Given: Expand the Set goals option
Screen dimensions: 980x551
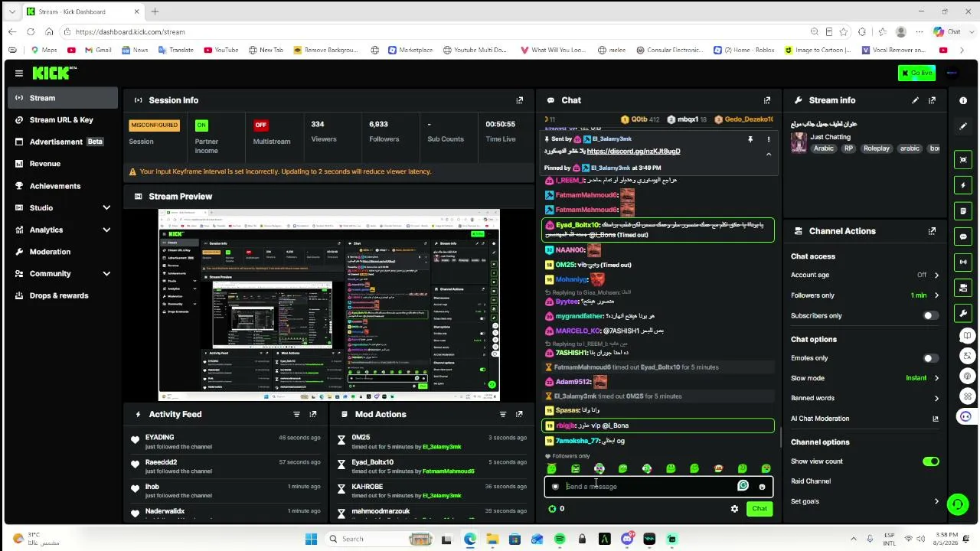Looking at the screenshot, I should point(936,501).
